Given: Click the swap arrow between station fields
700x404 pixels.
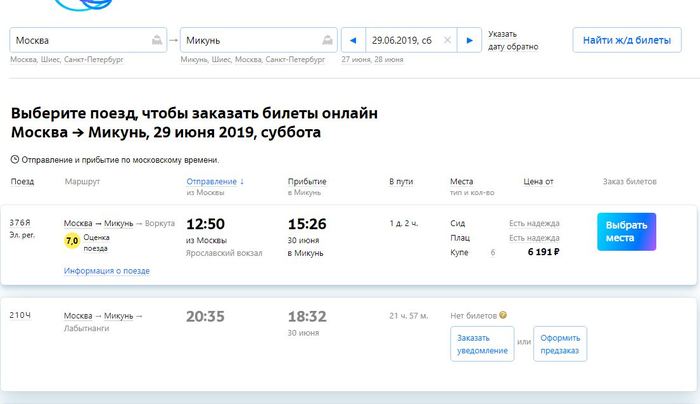Looking at the screenshot, I should click(x=173, y=40).
